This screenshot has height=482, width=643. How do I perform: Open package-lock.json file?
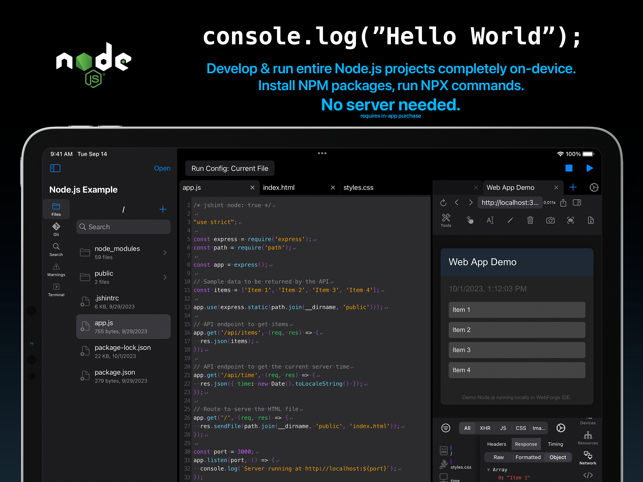[123, 352]
